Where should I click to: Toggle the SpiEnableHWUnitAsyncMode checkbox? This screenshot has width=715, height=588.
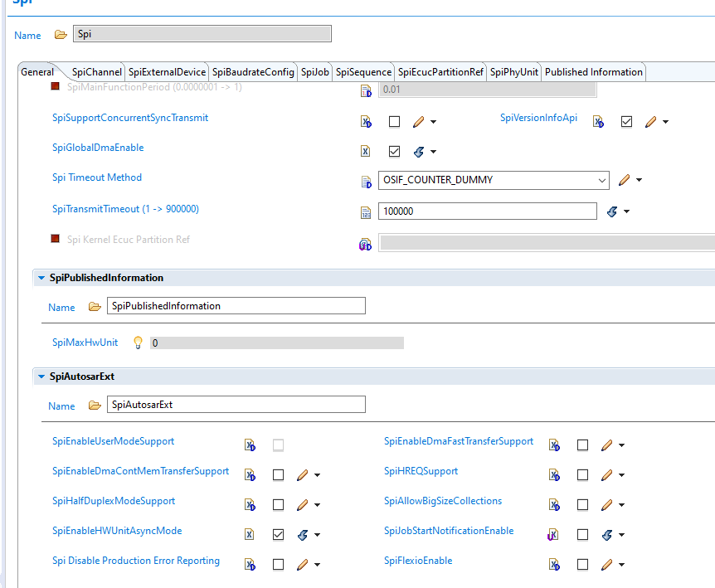[x=278, y=535]
